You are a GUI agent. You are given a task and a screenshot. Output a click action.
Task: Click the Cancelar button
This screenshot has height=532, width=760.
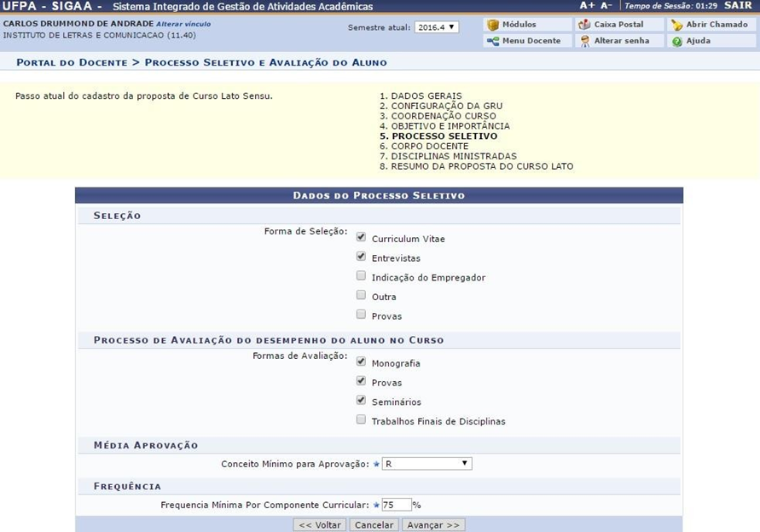tap(374, 525)
